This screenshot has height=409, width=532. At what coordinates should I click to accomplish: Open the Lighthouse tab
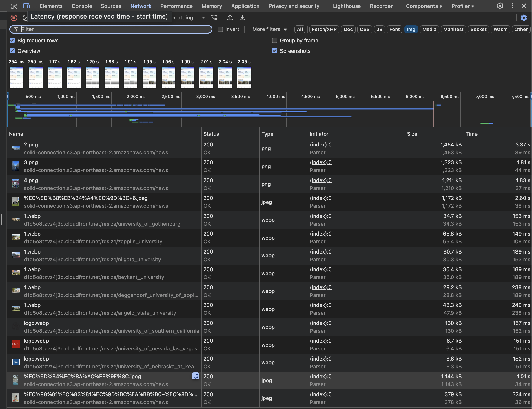(x=347, y=6)
